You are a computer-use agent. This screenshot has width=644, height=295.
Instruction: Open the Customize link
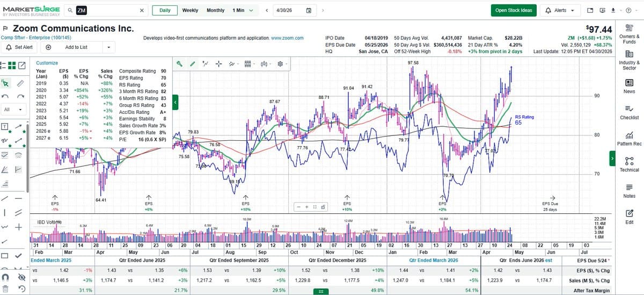[47, 63]
